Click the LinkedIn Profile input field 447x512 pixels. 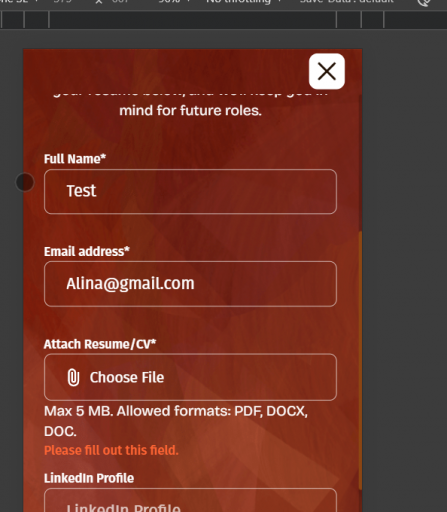tap(190, 500)
